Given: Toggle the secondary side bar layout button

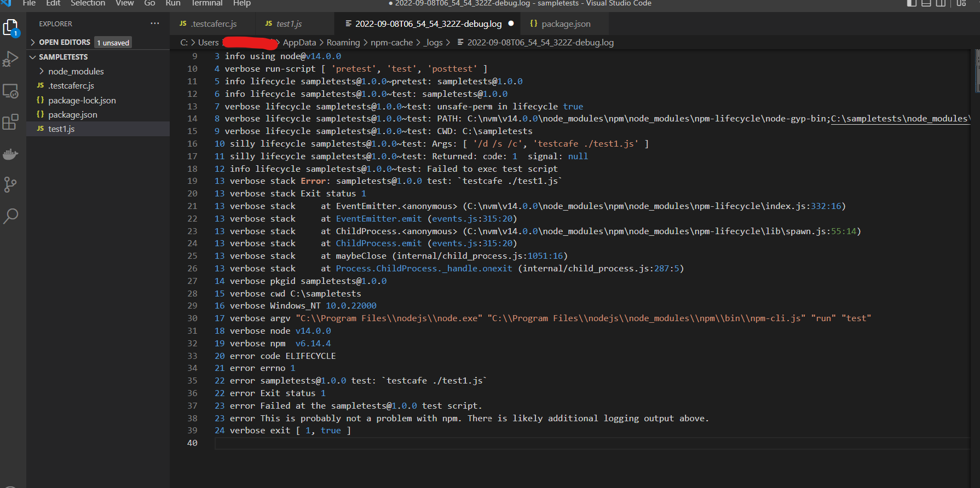Looking at the screenshot, I should tap(941, 3).
